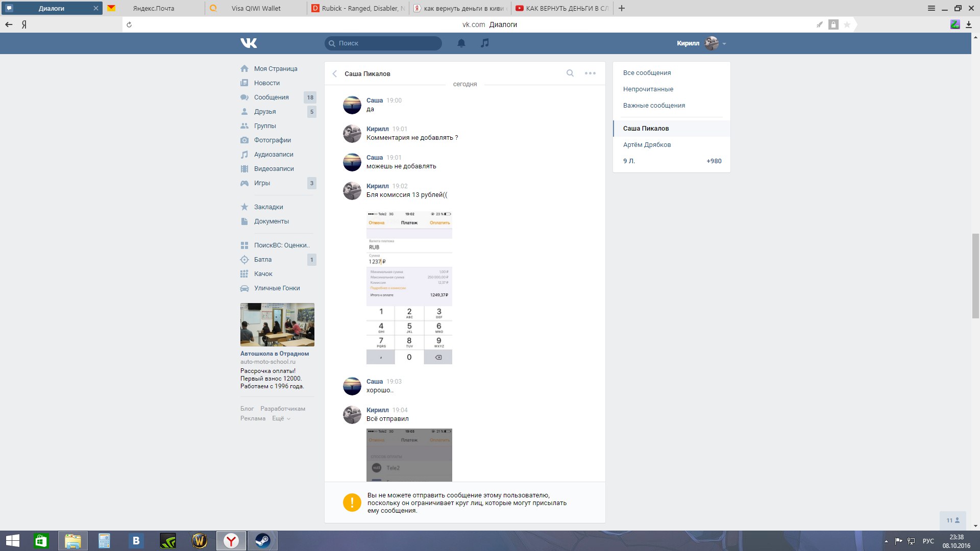Click the Документы page icon
The width and height of the screenshot is (980, 551).
pyautogui.click(x=244, y=221)
